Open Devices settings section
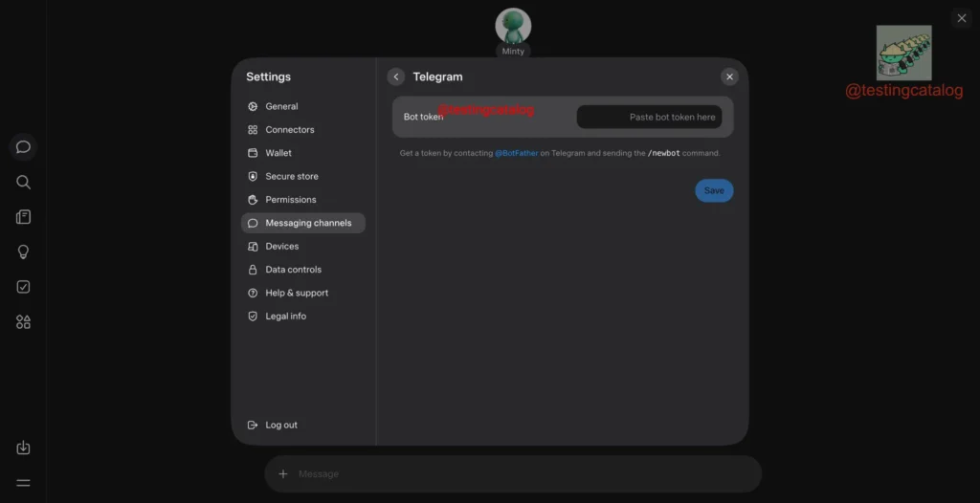The image size is (980, 503). coord(303,247)
